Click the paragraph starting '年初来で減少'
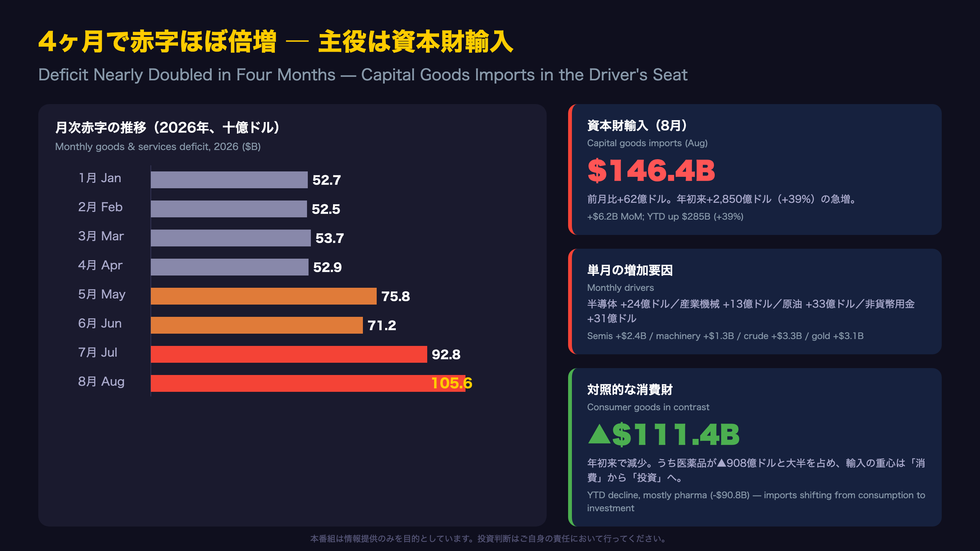 [x=756, y=470]
